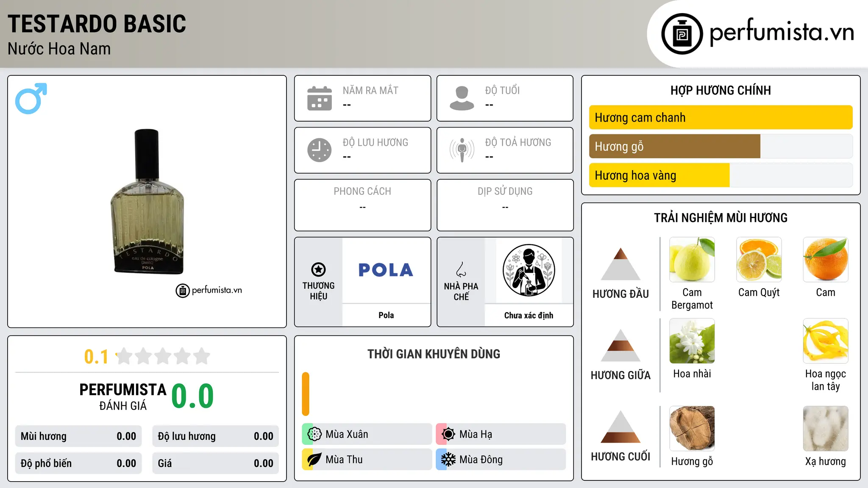This screenshot has width=868, height=488.
Task: Select the Cam orange note image
Action: (826, 260)
